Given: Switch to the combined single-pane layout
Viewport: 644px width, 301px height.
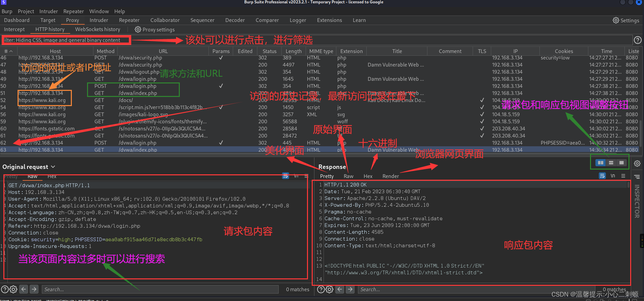Looking at the screenshot, I should [x=621, y=163].
